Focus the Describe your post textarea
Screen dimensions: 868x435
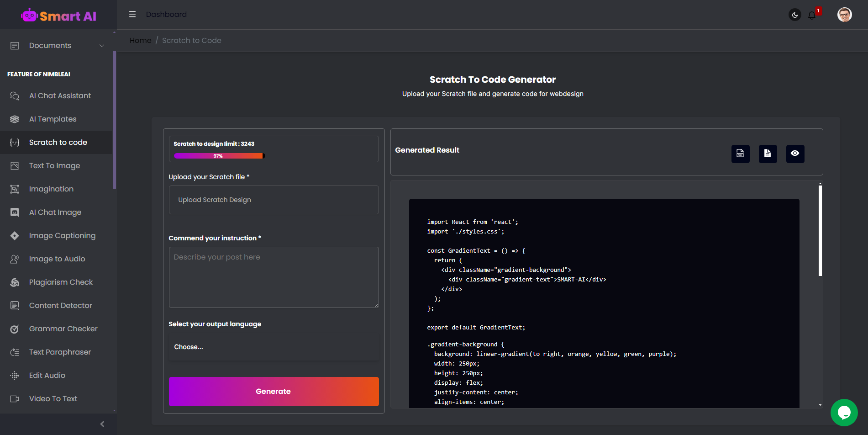pos(274,277)
